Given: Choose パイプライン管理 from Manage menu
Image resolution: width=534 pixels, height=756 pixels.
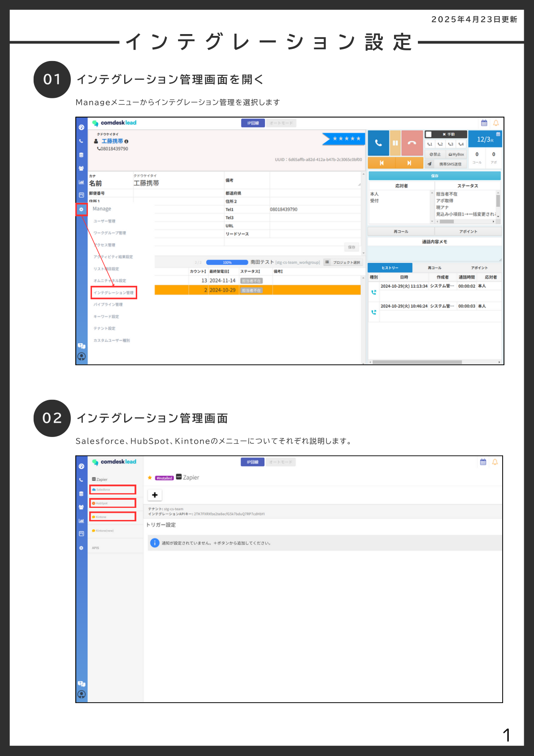Looking at the screenshot, I should (x=108, y=305).
